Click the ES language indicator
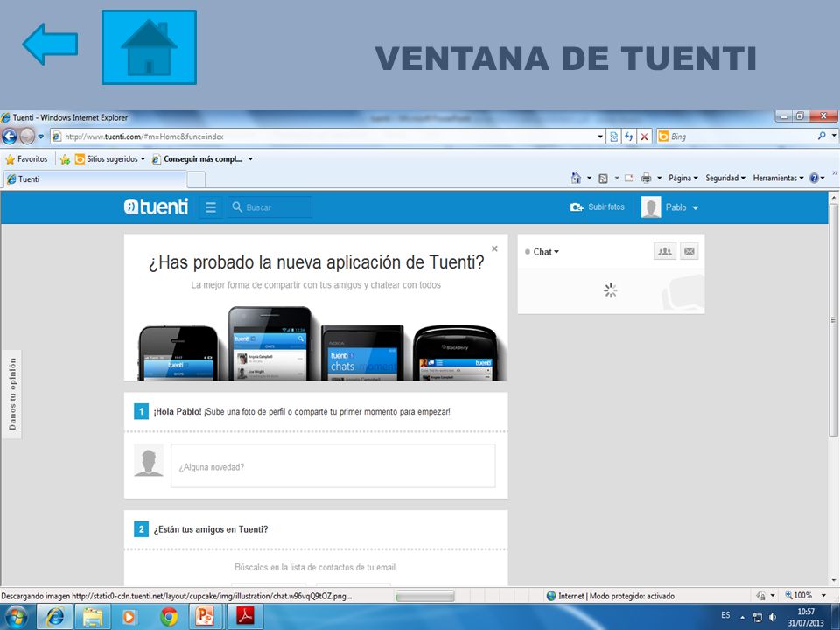 pyautogui.click(x=725, y=615)
